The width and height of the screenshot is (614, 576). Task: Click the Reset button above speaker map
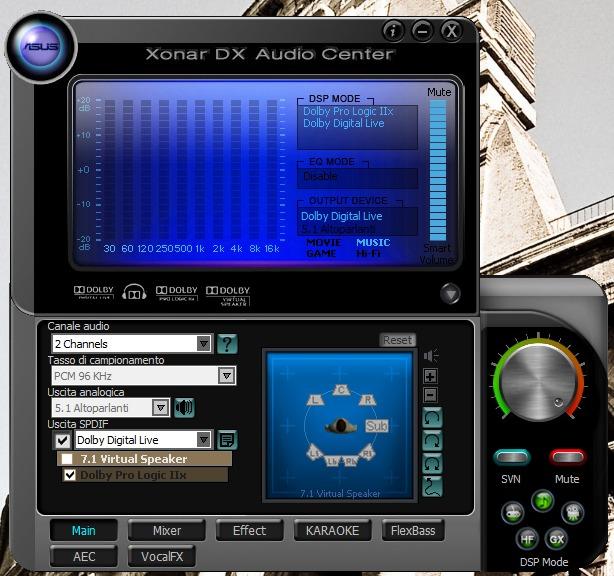point(397,340)
